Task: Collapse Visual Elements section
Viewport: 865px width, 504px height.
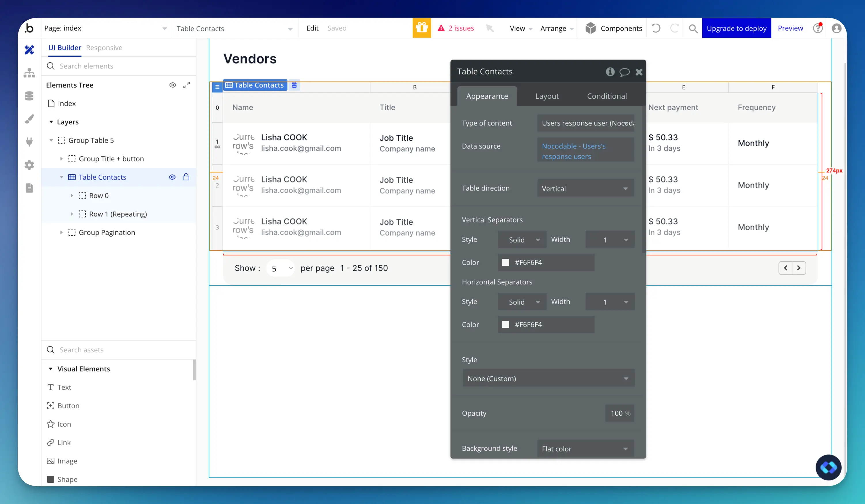Action: tap(50, 369)
